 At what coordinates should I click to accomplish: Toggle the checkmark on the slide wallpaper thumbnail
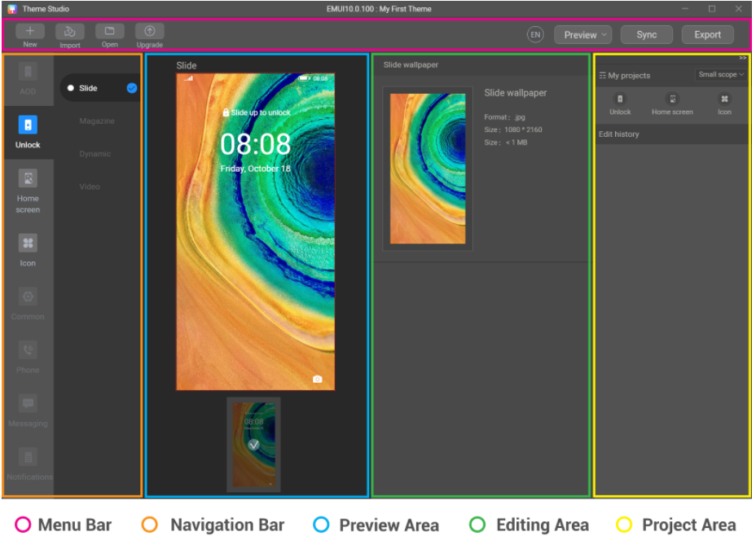point(253,444)
